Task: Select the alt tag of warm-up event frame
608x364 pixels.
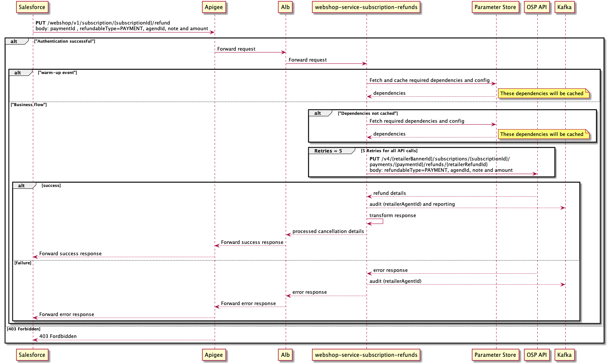Action: pos(18,73)
